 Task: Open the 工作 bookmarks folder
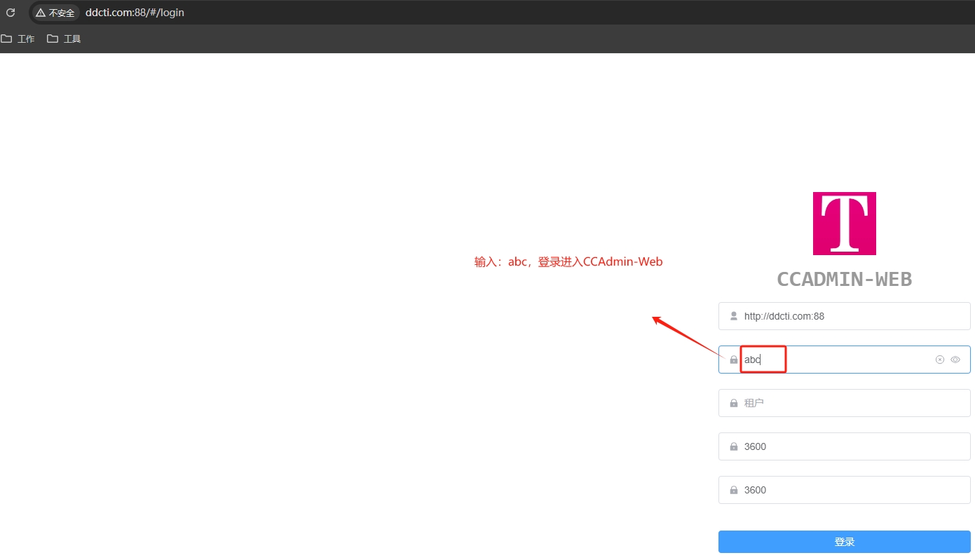[x=20, y=39]
